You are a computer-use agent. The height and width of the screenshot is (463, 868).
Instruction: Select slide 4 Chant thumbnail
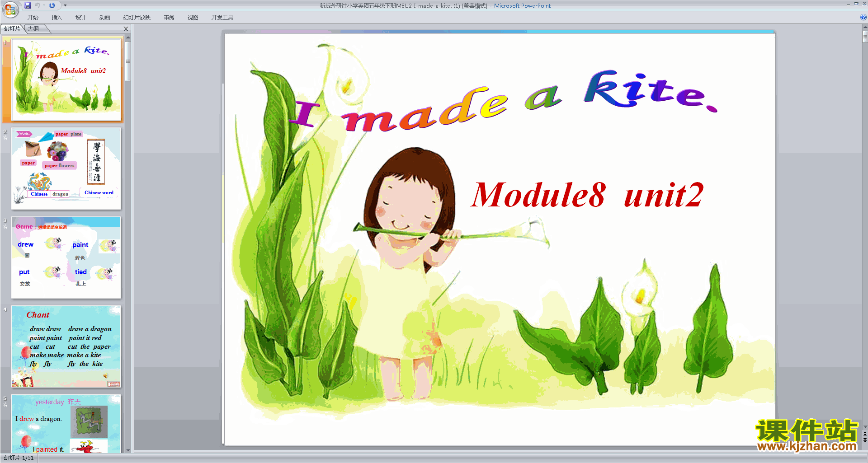click(66, 346)
